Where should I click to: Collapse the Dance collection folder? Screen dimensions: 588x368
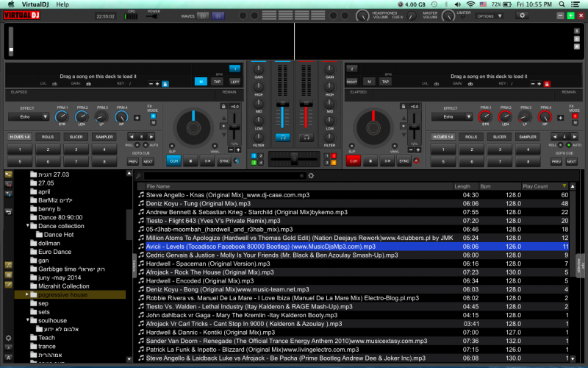click(27, 226)
